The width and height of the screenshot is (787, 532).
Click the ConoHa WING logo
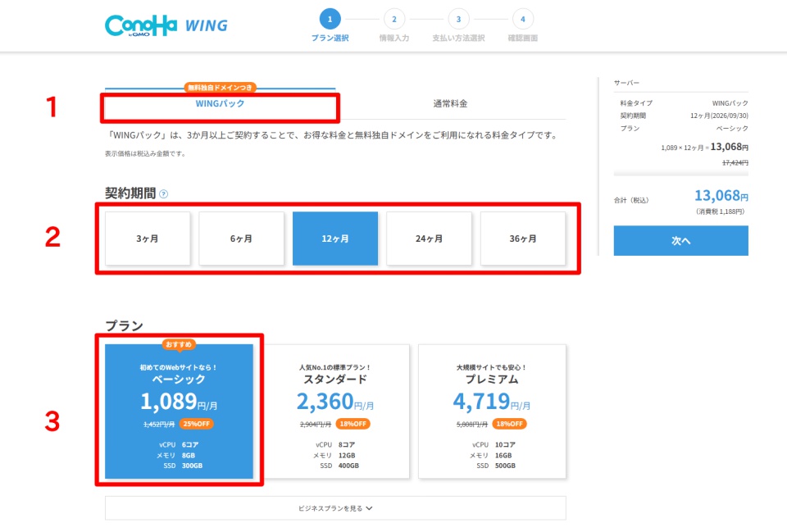(x=166, y=25)
